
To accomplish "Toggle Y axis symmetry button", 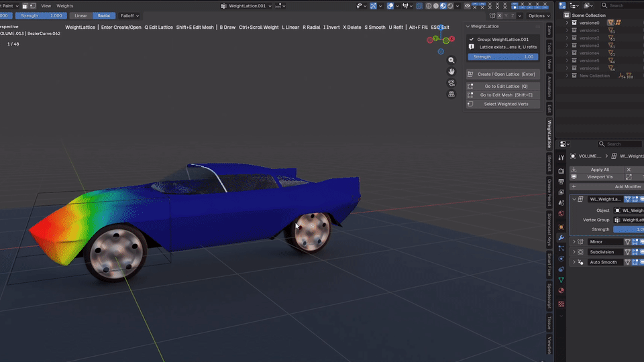I will (506, 15).
